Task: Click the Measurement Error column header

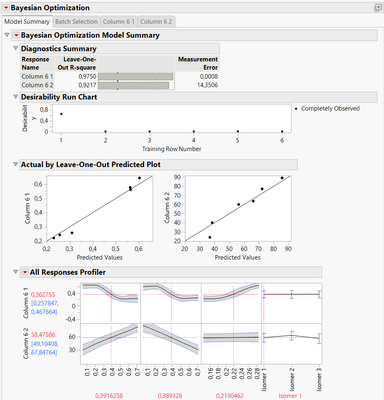Action: click(198, 63)
